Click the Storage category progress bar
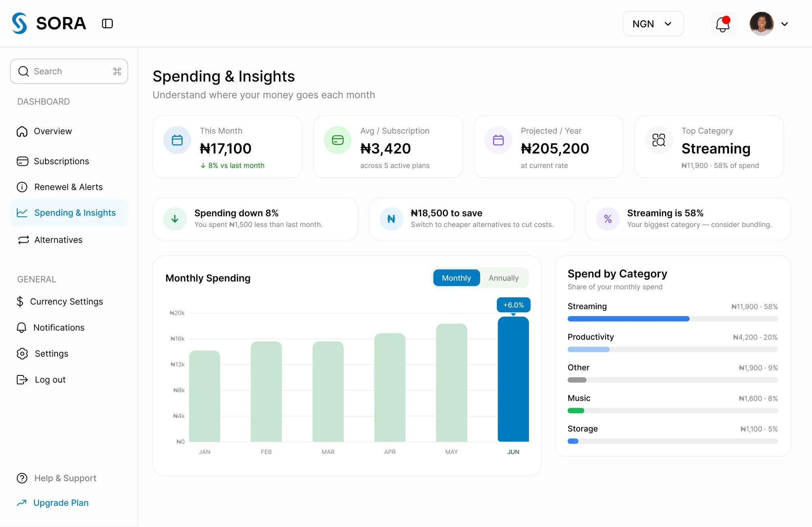Screen dimensions: 812x527 (672, 441)
